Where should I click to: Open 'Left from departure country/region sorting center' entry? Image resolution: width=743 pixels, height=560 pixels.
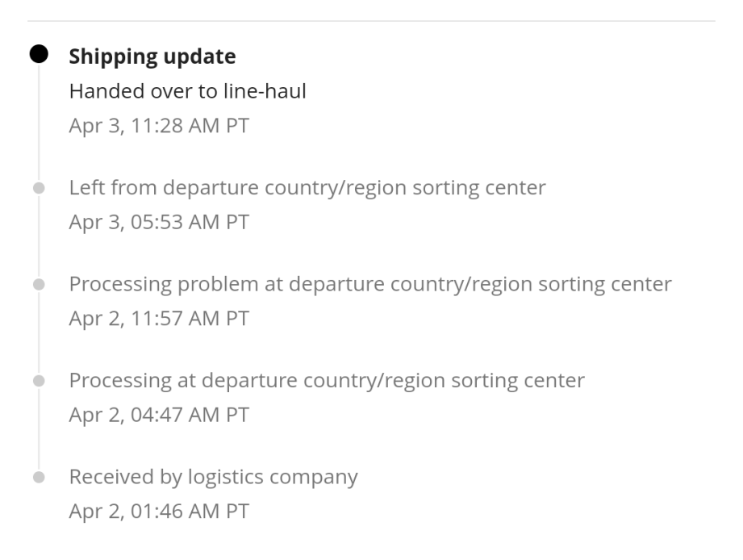click(x=307, y=188)
